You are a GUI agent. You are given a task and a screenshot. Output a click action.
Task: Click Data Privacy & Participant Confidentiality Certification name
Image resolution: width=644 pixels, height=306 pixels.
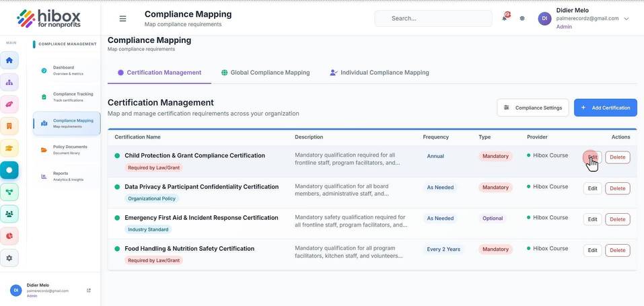[x=202, y=187]
